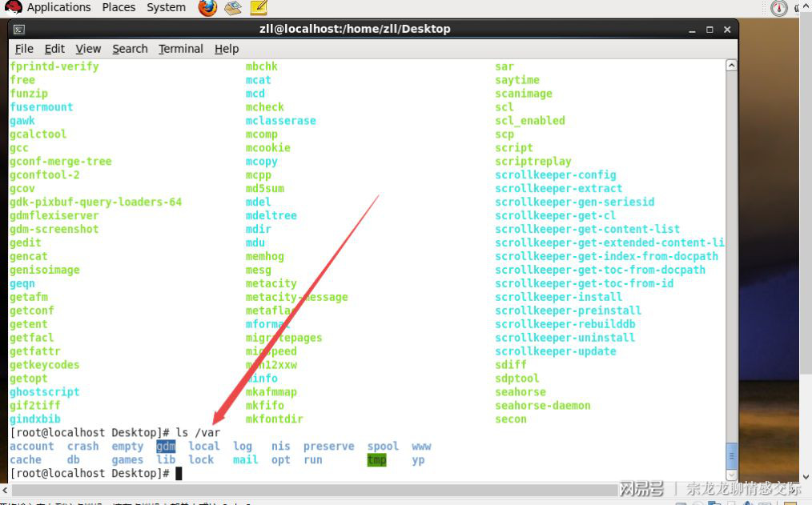Open the terminal View menu
Image resolution: width=812 pixels, height=505 pixels.
[88, 49]
